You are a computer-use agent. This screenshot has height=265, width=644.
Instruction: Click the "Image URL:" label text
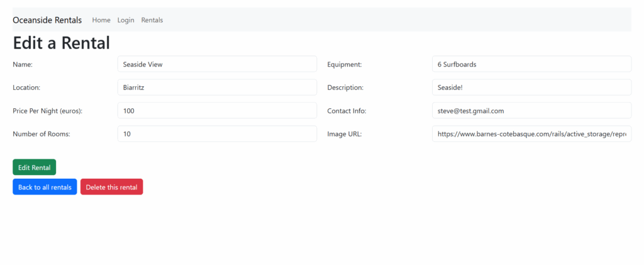click(345, 134)
